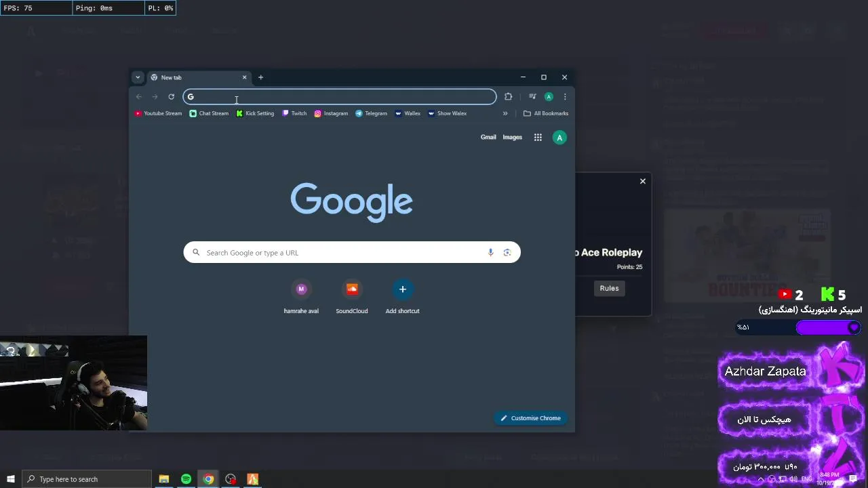Open the volume icon in system tray

pyautogui.click(x=794, y=479)
